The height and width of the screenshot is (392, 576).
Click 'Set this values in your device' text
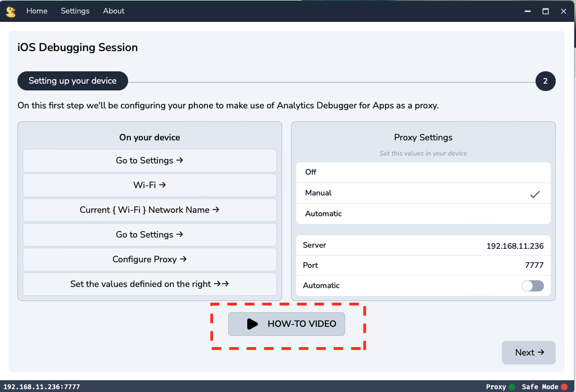(x=423, y=153)
